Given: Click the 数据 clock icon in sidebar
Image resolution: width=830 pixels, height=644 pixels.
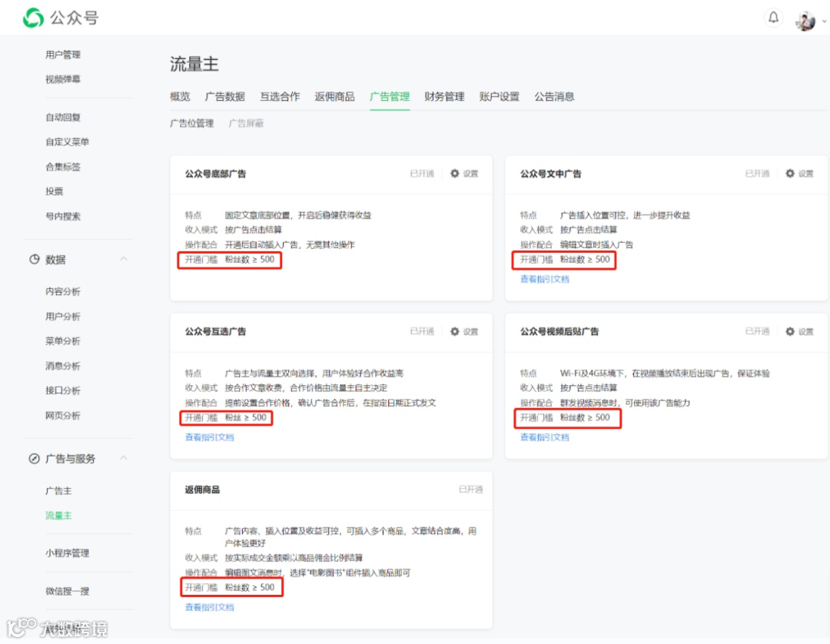Looking at the screenshot, I should [35, 259].
